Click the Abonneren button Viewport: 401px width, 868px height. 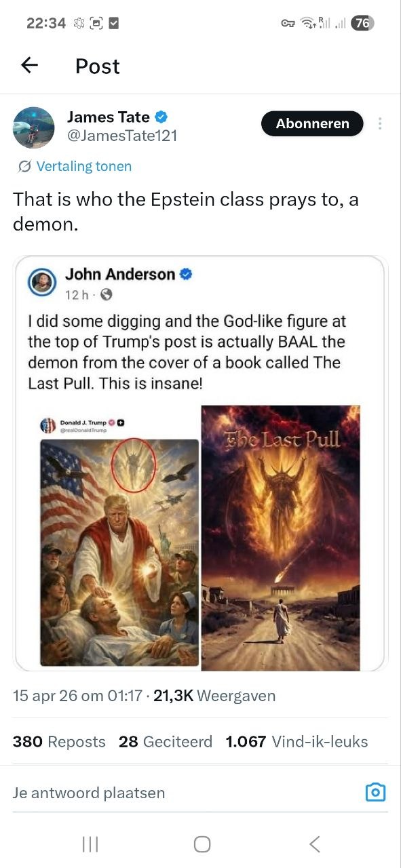pyautogui.click(x=312, y=123)
